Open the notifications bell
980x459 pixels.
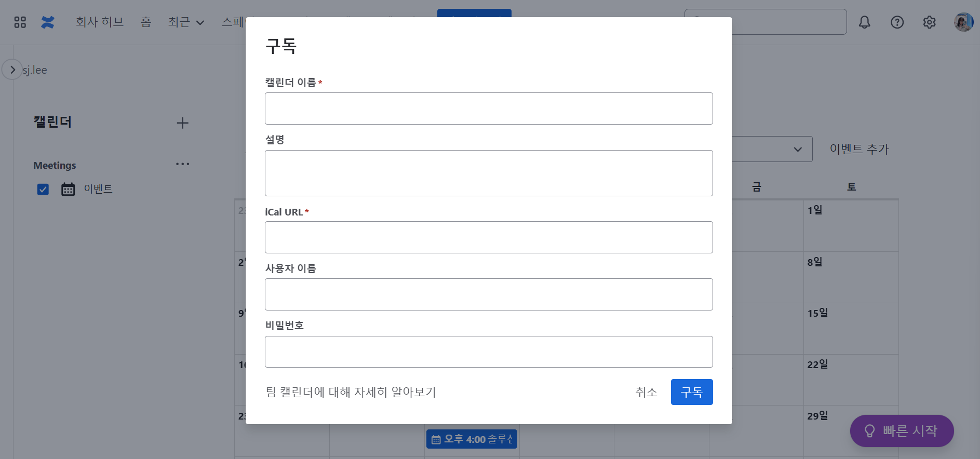point(864,22)
